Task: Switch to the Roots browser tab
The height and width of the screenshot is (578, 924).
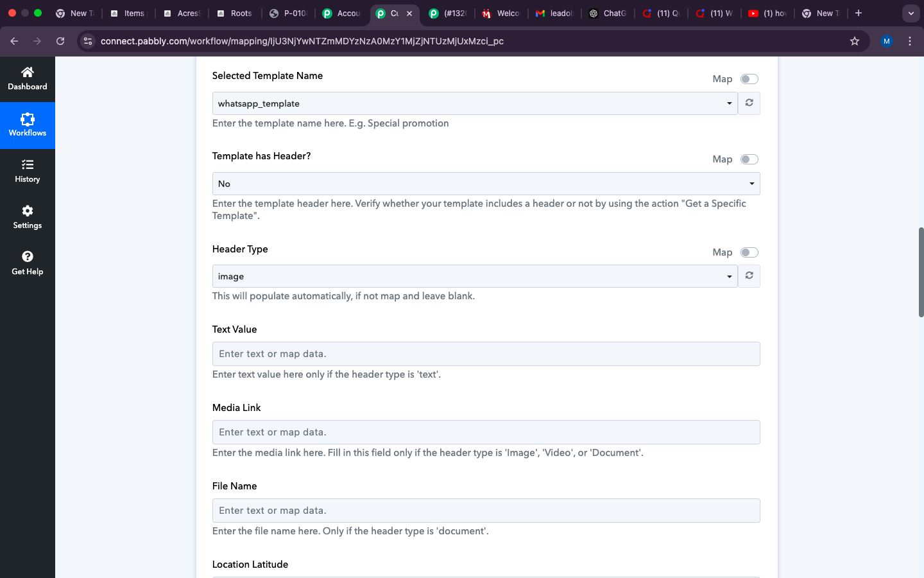Action: click(x=235, y=13)
